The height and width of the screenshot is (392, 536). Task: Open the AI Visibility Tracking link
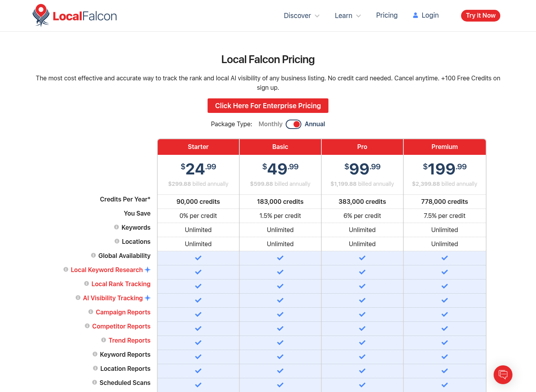113,298
